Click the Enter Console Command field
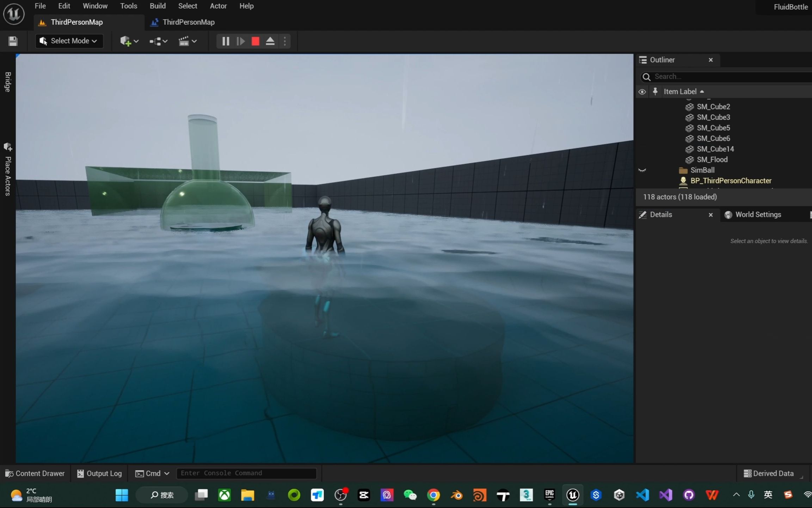812x508 pixels. (x=246, y=473)
